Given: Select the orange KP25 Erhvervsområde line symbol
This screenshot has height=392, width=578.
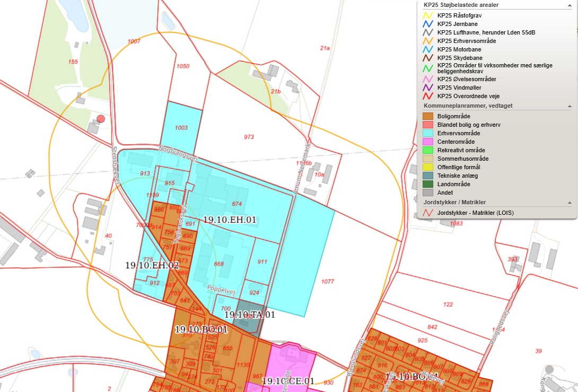Looking at the screenshot, I should [x=428, y=41].
